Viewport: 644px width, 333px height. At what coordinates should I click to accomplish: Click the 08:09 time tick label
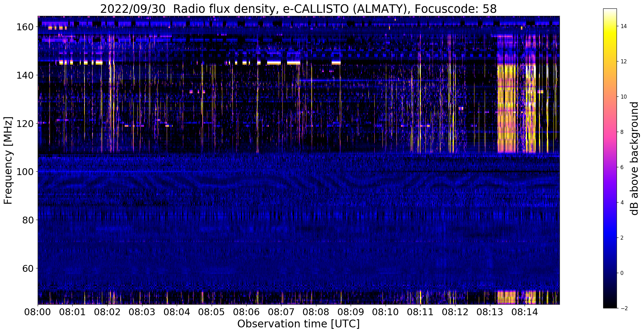[x=351, y=311]
